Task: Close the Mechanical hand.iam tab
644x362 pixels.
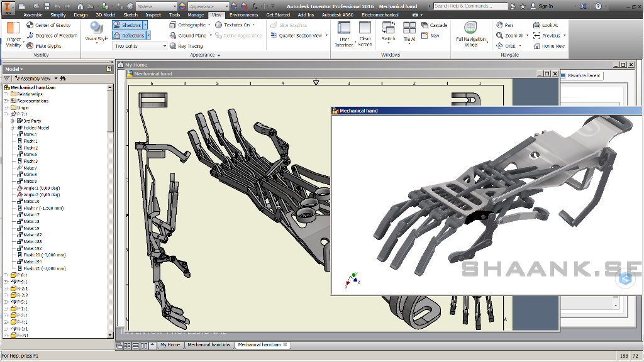Action: pyautogui.click(x=286, y=344)
